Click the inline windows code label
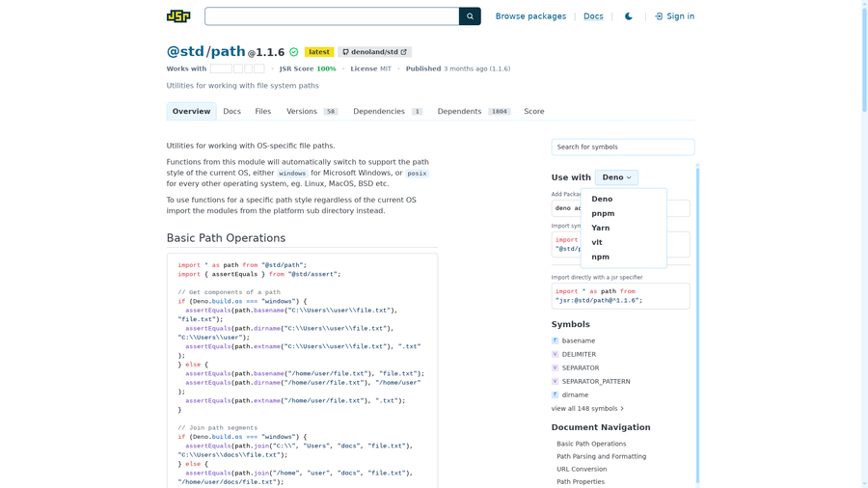The image size is (868, 488). click(x=292, y=174)
